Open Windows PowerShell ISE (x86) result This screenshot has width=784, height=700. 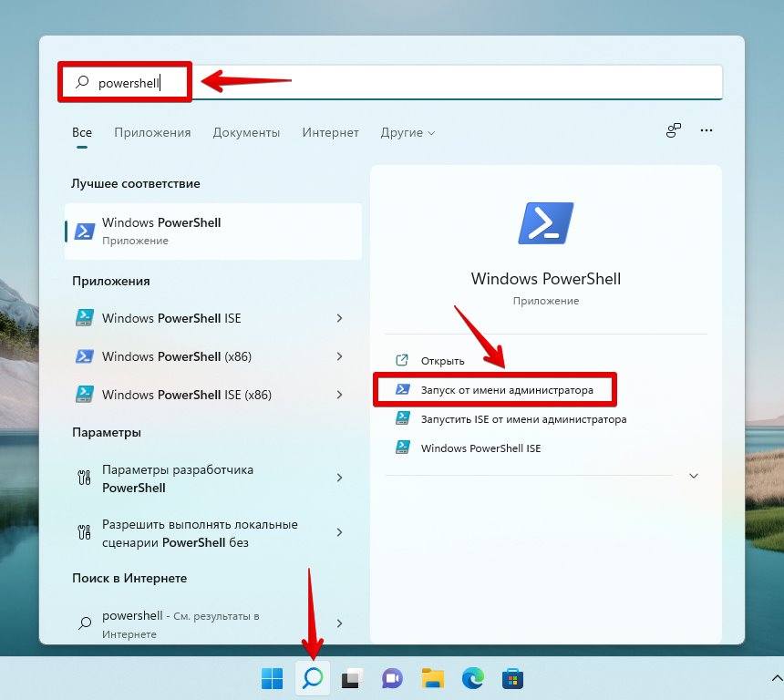(x=213, y=395)
